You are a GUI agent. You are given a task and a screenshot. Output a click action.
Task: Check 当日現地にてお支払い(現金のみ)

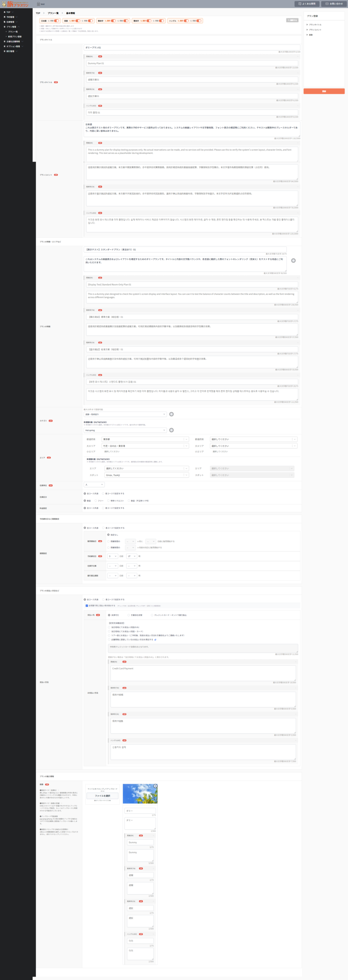click(x=109, y=627)
